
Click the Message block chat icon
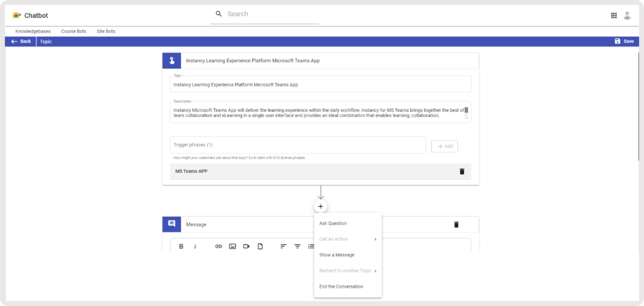[x=172, y=224]
